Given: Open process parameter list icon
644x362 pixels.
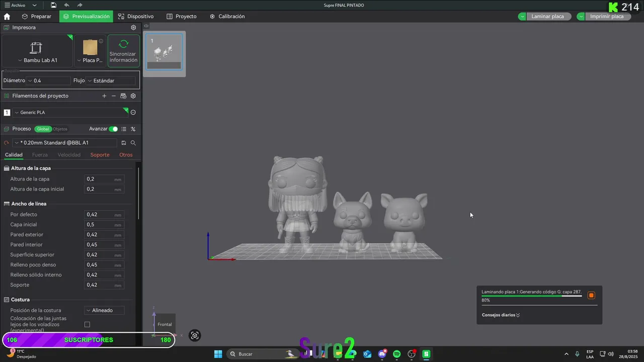Looking at the screenshot, I should (124, 129).
